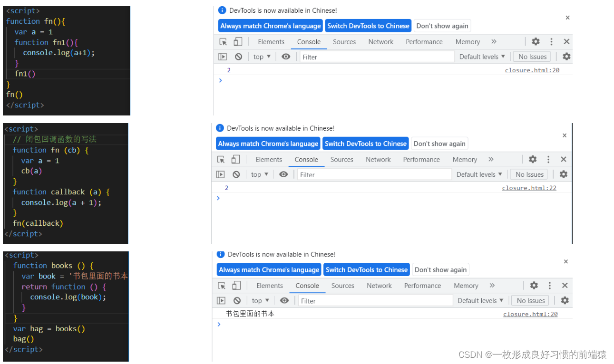The height and width of the screenshot is (364, 614).
Task: Open kebab menu in top DevTools panel
Action: 551,42
